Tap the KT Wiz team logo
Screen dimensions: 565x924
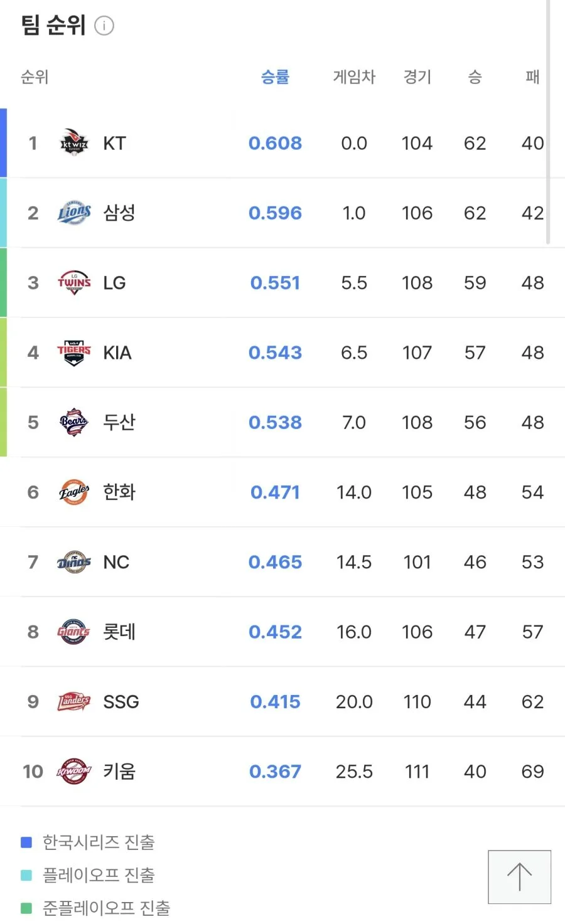[x=74, y=143]
